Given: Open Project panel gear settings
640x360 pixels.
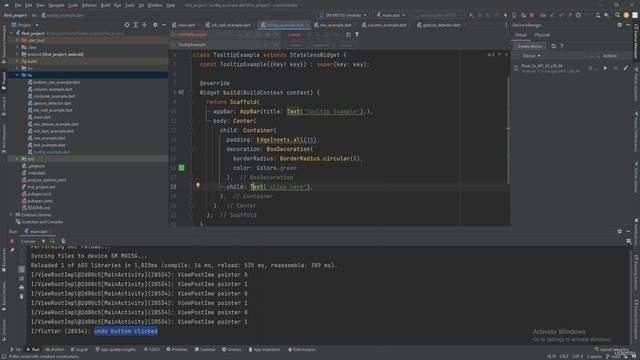Looking at the screenshot, I should [155, 25].
